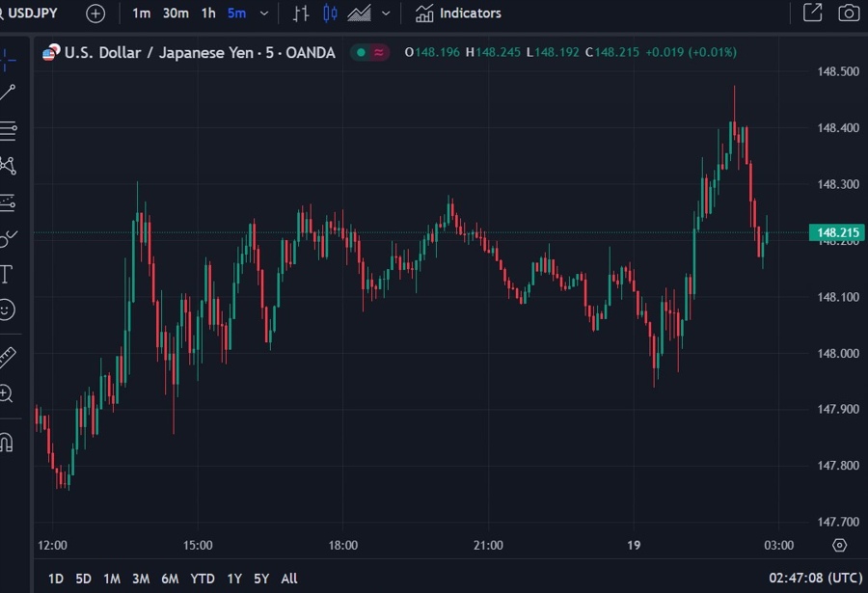Image resolution: width=868 pixels, height=593 pixels.
Task: Select the ruler measure tool
Action: (8, 357)
